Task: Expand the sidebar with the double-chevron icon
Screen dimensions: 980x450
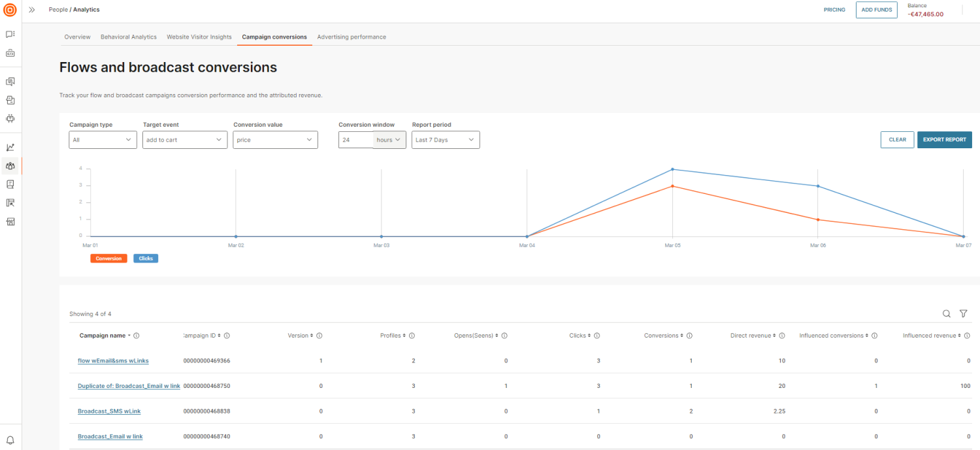Action: 32,10
